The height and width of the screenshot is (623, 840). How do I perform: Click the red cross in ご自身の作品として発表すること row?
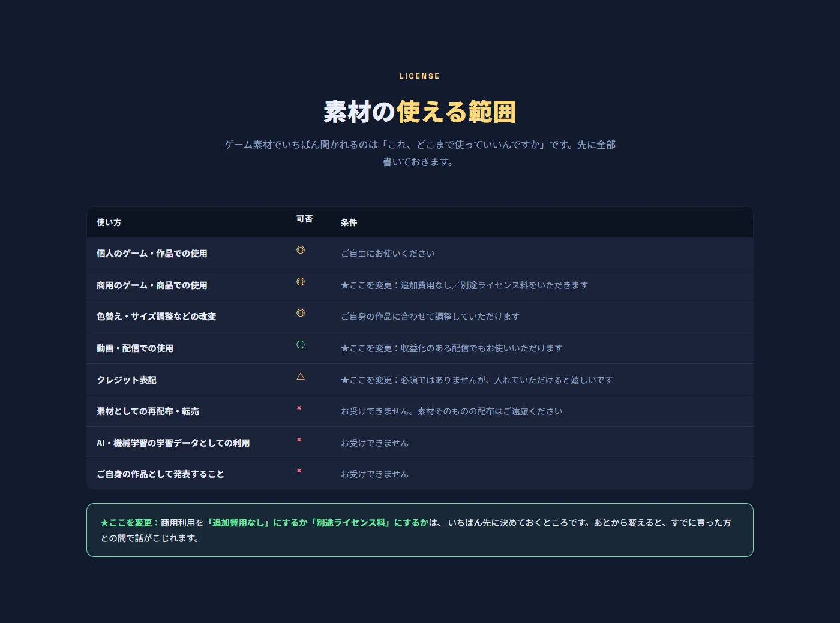coord(299,471)
